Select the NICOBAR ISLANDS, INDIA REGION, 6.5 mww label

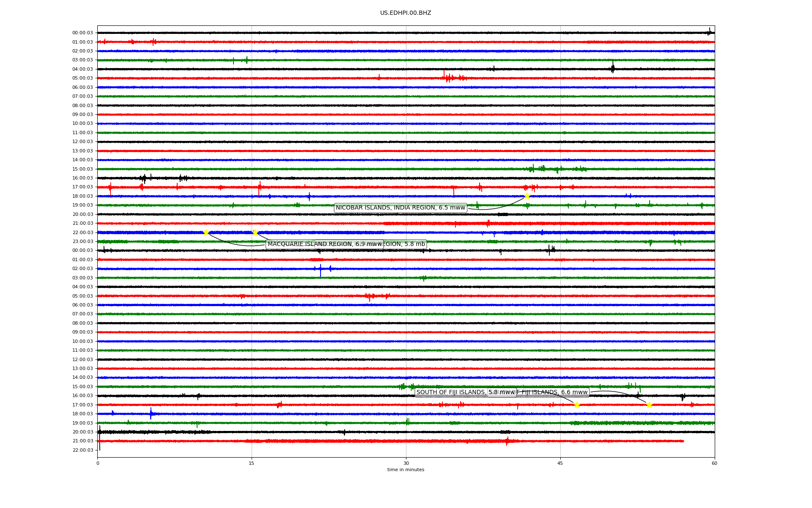pos(401,208)
